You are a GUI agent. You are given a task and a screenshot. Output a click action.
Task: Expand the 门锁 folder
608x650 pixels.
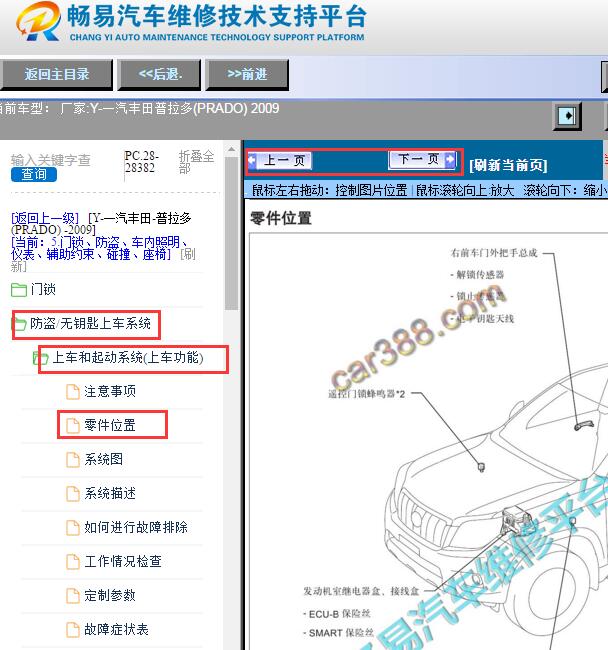point(43,289)
